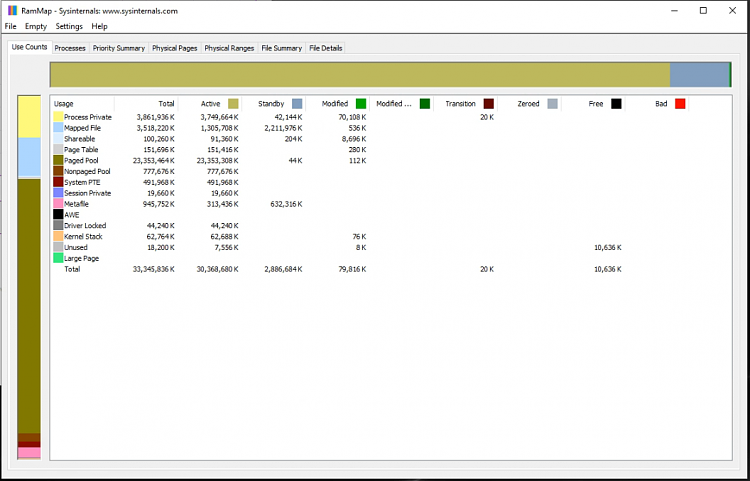Open the Settings menu
Screen dimensions: 750x481
click(69, 26)
